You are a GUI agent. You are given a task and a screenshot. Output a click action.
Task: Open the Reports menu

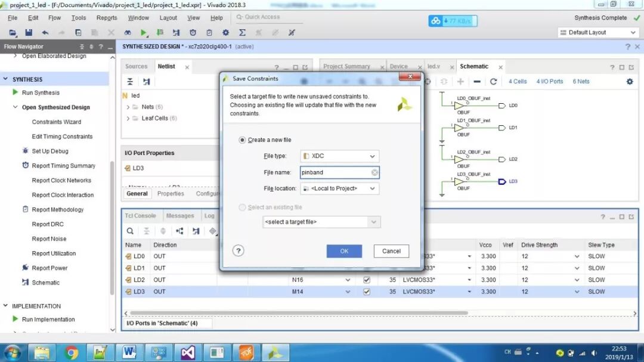pos(107,18)
